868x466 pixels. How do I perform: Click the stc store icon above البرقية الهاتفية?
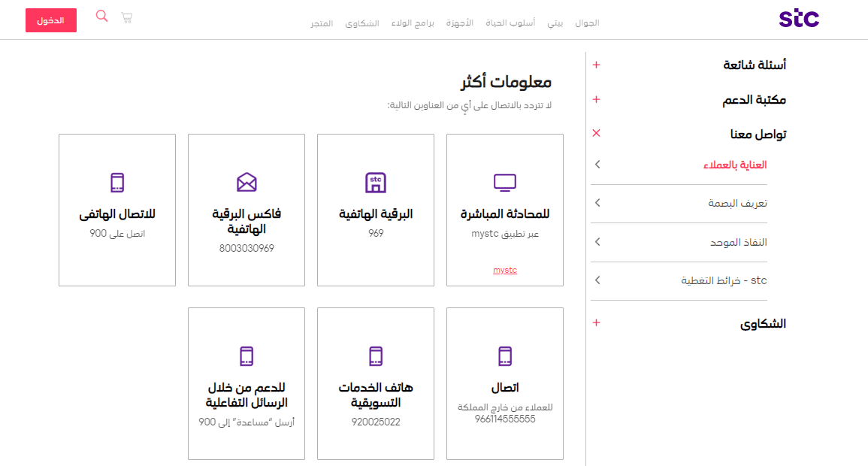point(376,183)
